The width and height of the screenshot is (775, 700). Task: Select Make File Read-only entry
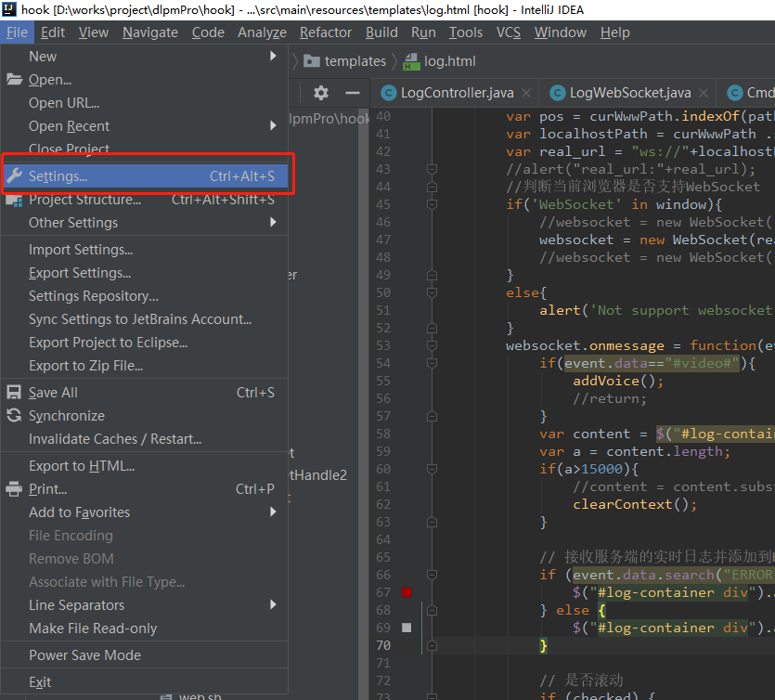(144, 628)
